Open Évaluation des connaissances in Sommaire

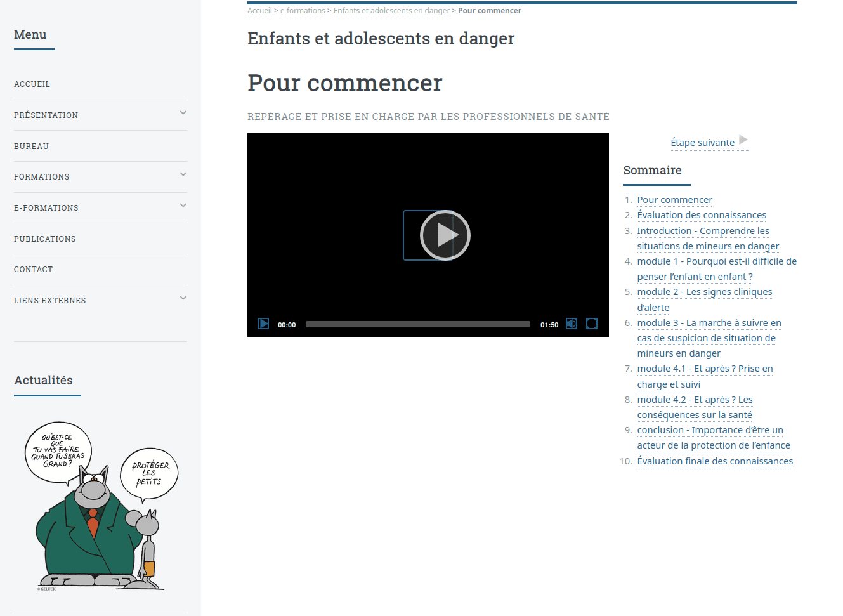point(702,215)
